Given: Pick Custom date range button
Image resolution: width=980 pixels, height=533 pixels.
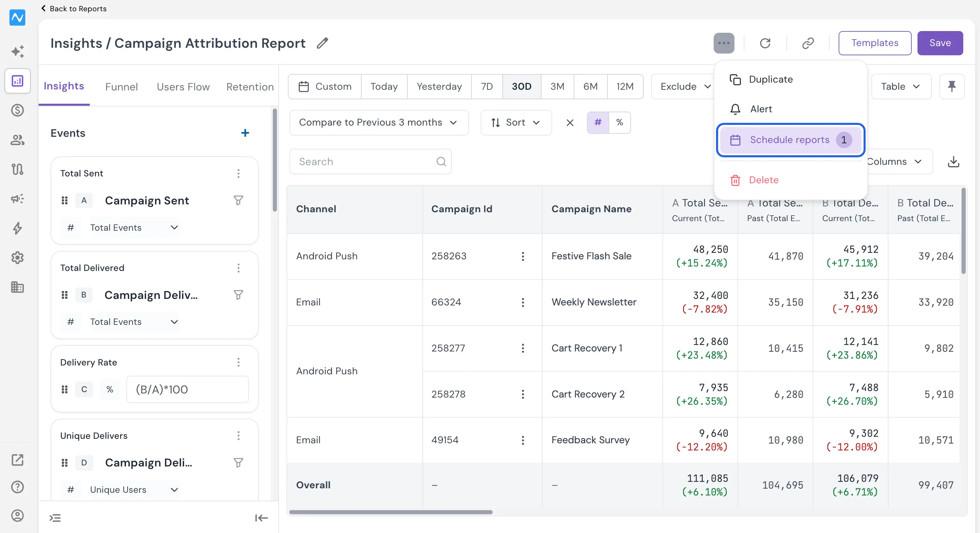Looking at the screenshot, I should pyautogui.click(x=324, y=86).
